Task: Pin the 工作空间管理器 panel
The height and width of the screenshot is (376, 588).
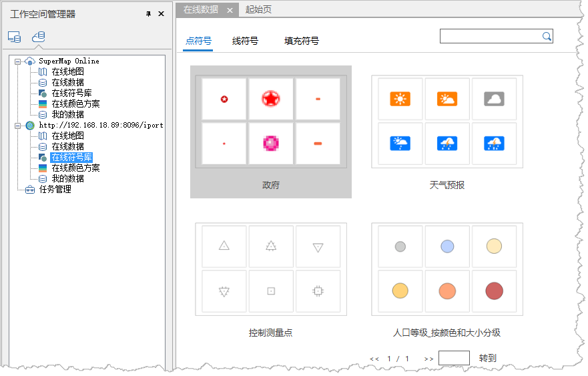Action: 148,14
